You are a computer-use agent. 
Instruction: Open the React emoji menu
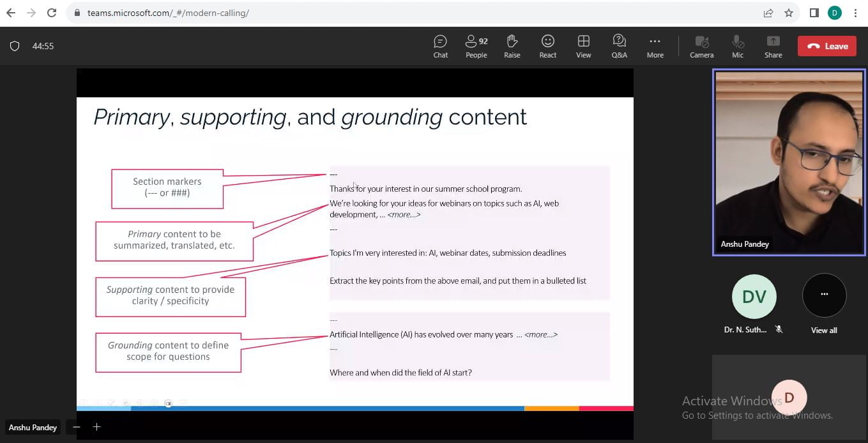point(547,46)
